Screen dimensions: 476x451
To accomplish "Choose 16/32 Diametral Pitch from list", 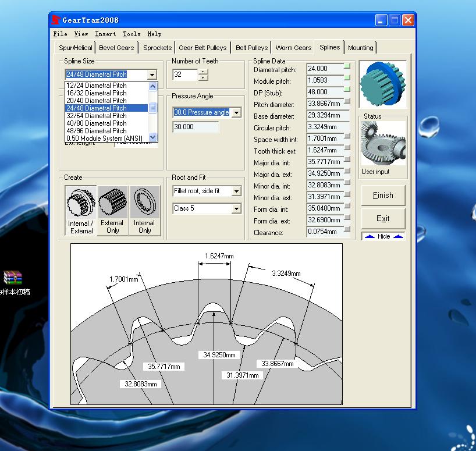I will click(106, 93).
